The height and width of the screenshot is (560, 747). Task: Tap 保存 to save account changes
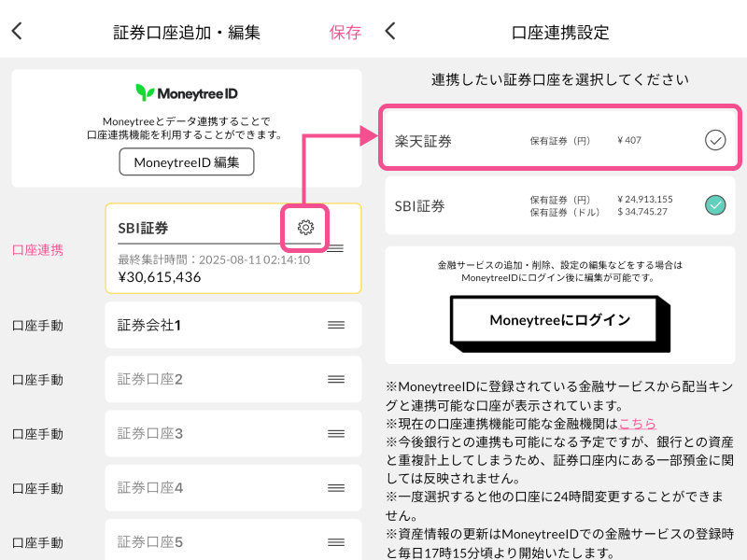(x=345, y=33)
